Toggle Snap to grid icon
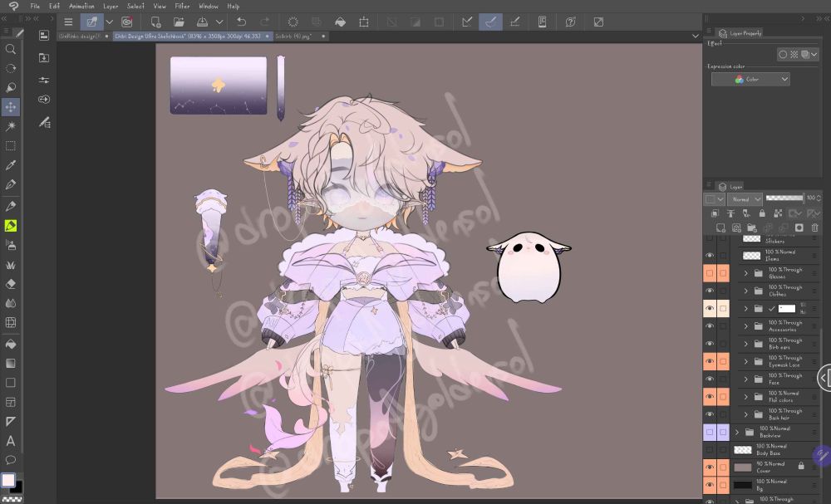The height and width of the screenshot is (504, 831). pyautogui.click(x=514, y=22)
